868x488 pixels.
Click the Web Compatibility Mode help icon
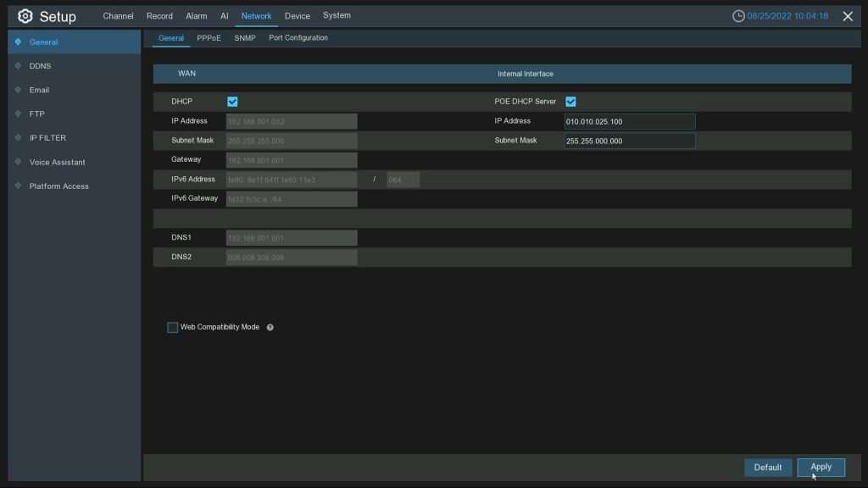click(270, 326)
